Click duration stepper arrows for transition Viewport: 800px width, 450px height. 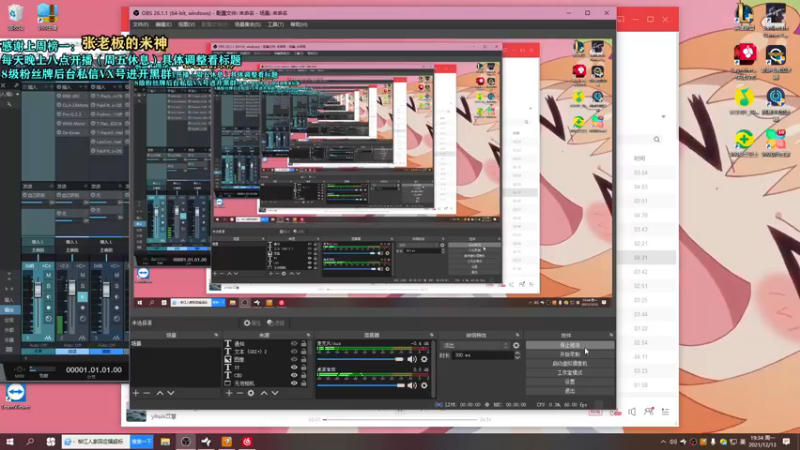point(517,355)
